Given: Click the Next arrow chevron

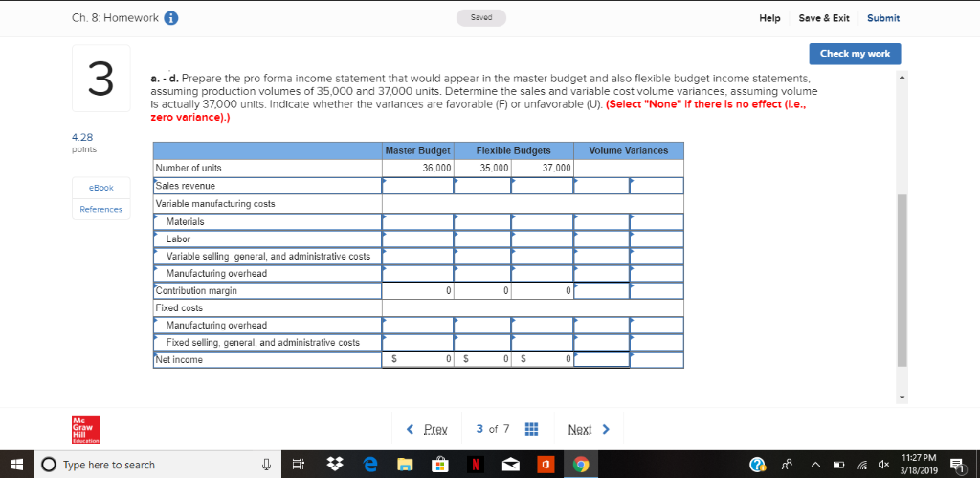Looking at the screenshot, I should pos(605,429).
